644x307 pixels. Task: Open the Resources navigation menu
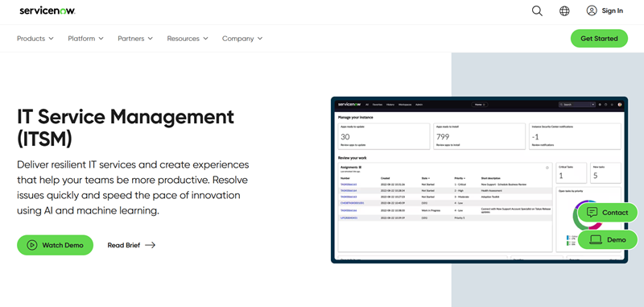188,38
